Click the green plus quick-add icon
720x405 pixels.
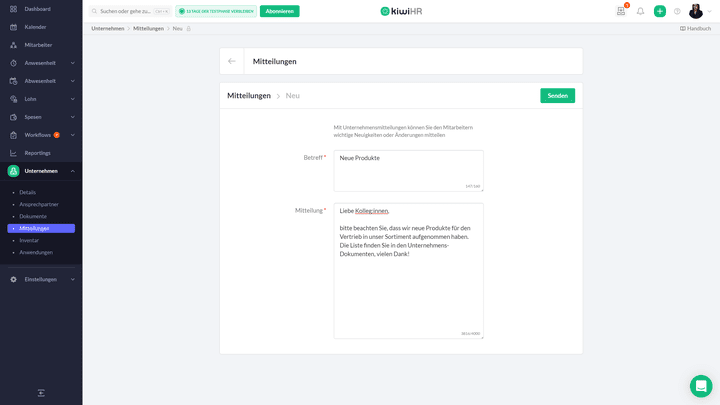[659, 11]
